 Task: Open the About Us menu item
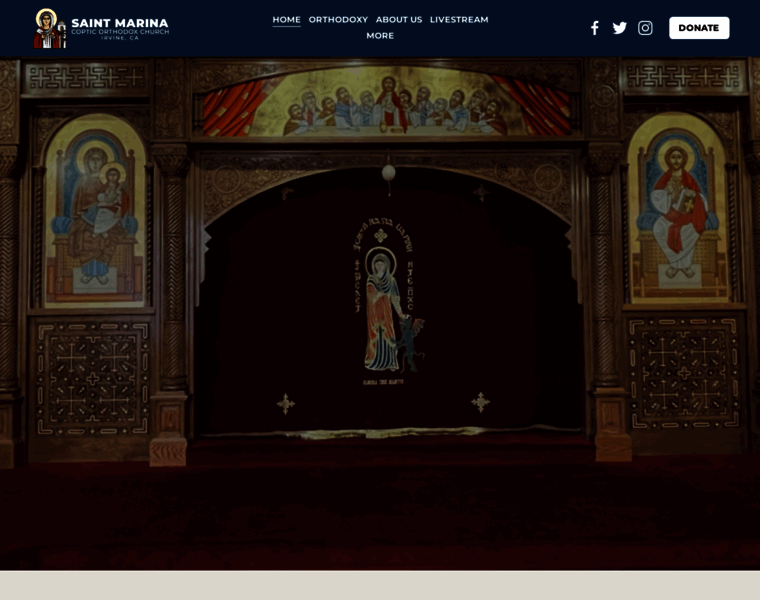tap(399, 19)
